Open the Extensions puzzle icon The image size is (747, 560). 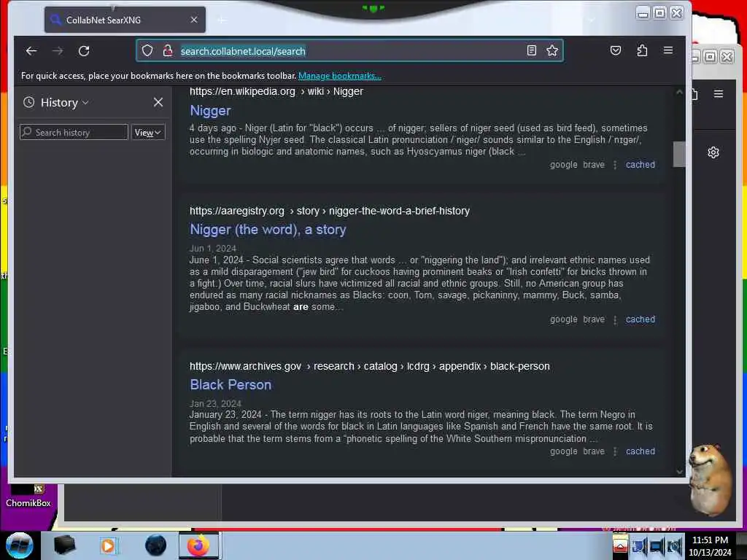tap(642, 50)
